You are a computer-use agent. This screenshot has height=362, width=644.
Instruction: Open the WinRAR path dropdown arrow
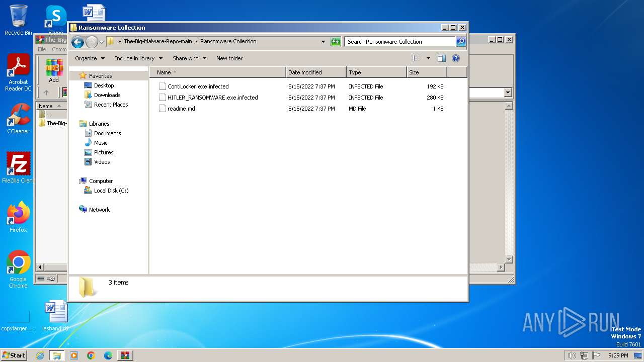click(x=508, y=93)
